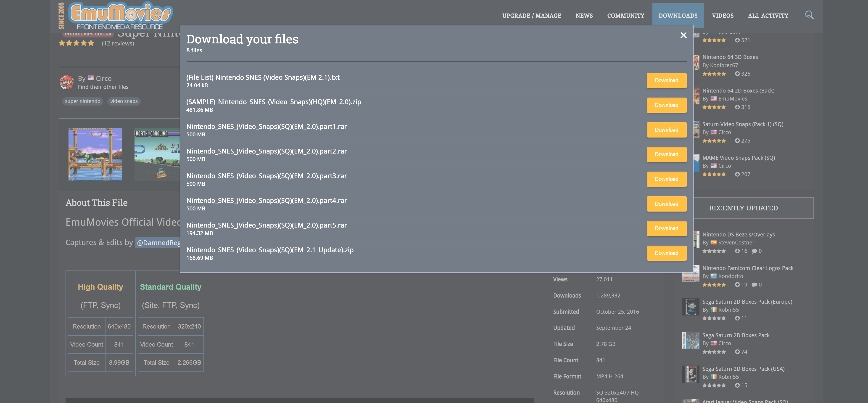Download the File List txt file
The image size is (868, 403).
(x=666, y=81)
